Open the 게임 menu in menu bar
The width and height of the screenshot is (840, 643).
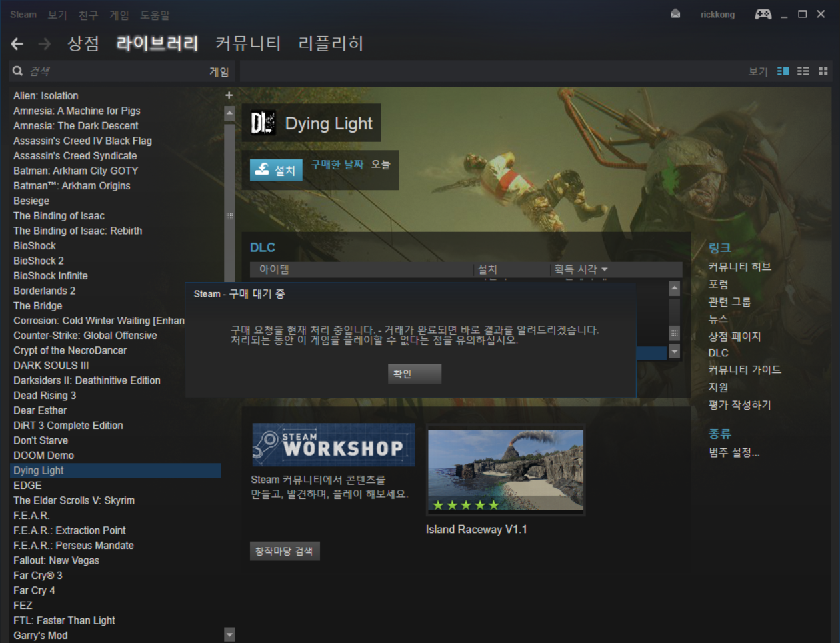pyautogui.click(x=119, y=15)
